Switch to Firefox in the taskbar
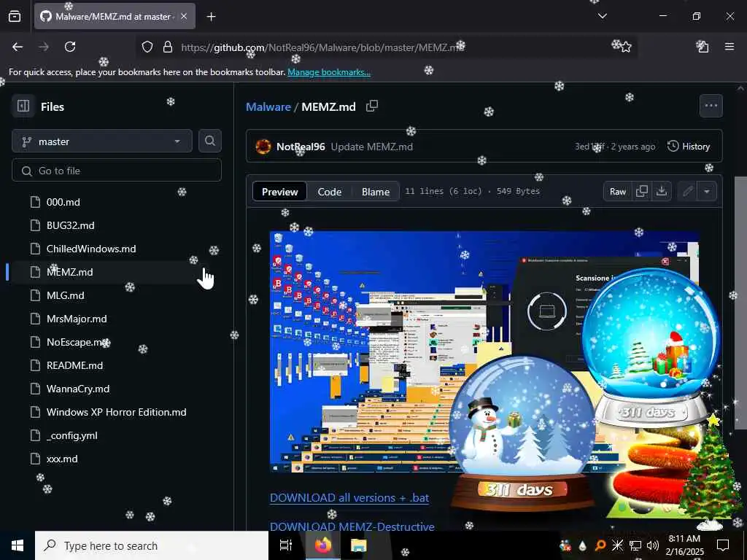 [322, 545]
